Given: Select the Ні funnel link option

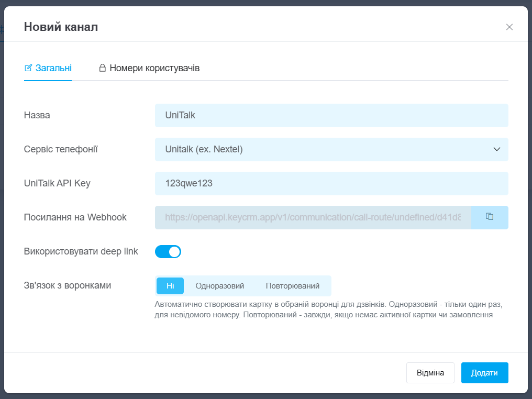Looking at the screenshot, I should (170, 286).
